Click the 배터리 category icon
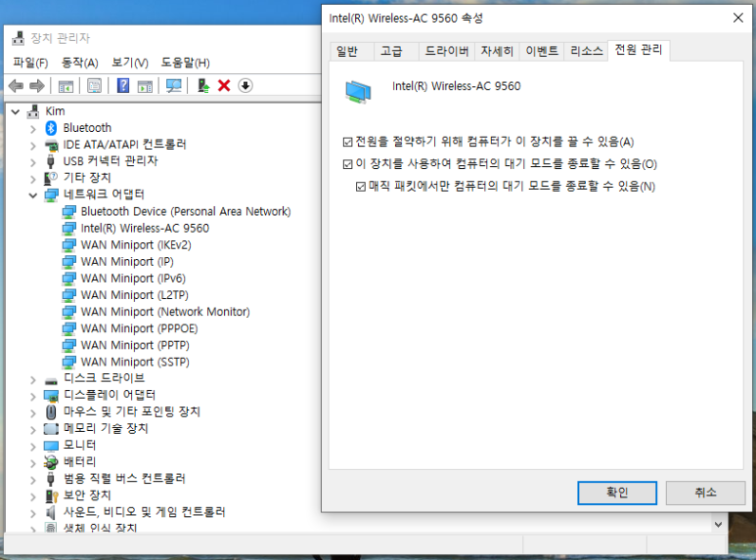 point(51,462)
